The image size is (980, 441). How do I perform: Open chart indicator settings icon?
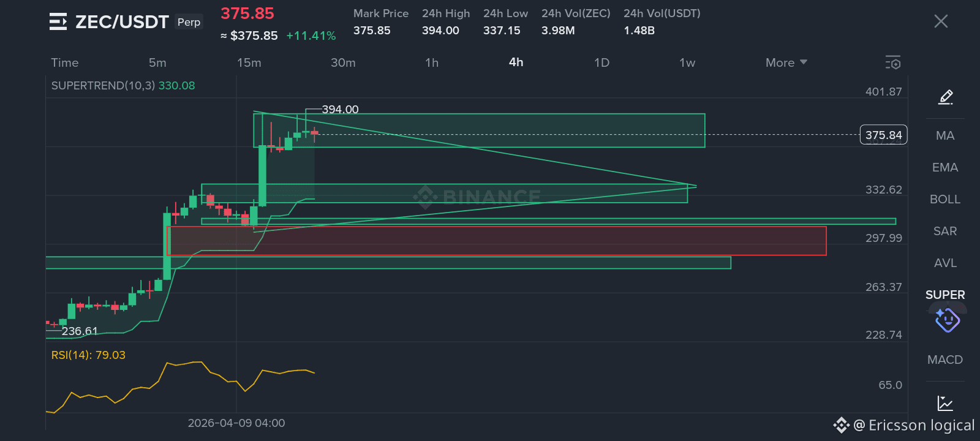[x=893, y=62]
